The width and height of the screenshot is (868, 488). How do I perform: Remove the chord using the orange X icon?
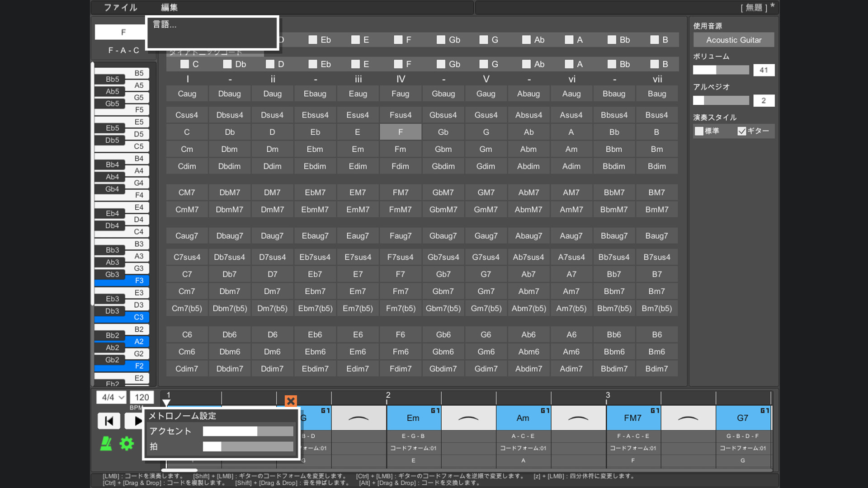click(x=291, y=401)
